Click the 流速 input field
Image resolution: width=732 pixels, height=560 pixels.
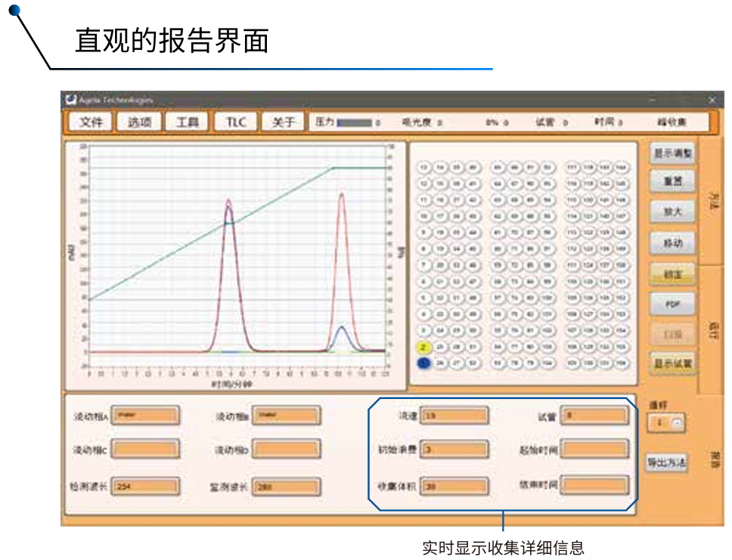(x=454, y=416)
